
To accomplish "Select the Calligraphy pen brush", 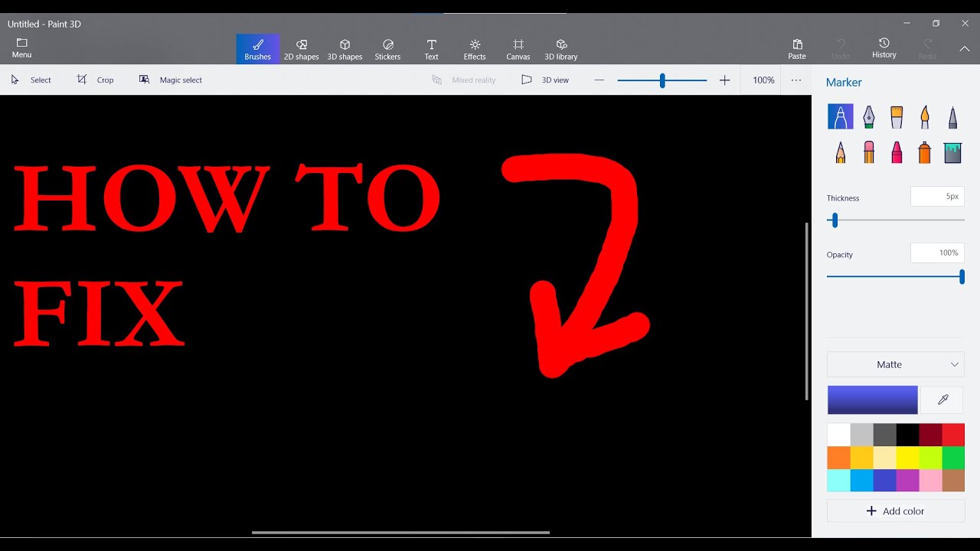I will tap(868, 116).
